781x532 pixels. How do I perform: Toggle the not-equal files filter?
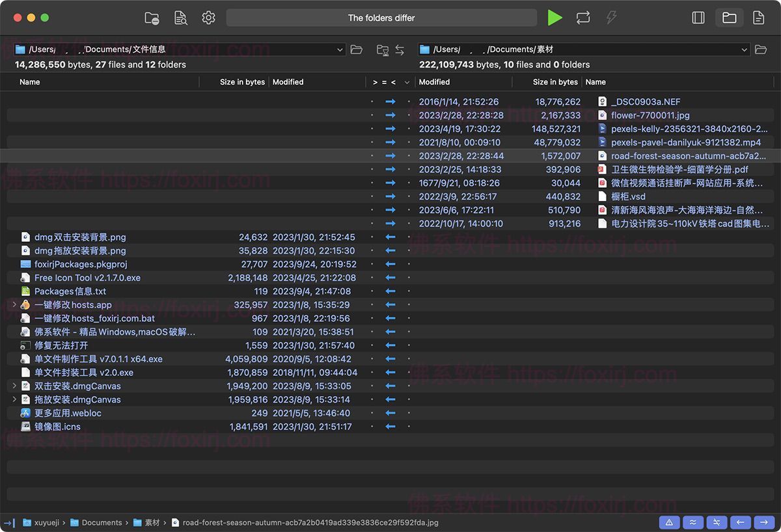(716, 522)
